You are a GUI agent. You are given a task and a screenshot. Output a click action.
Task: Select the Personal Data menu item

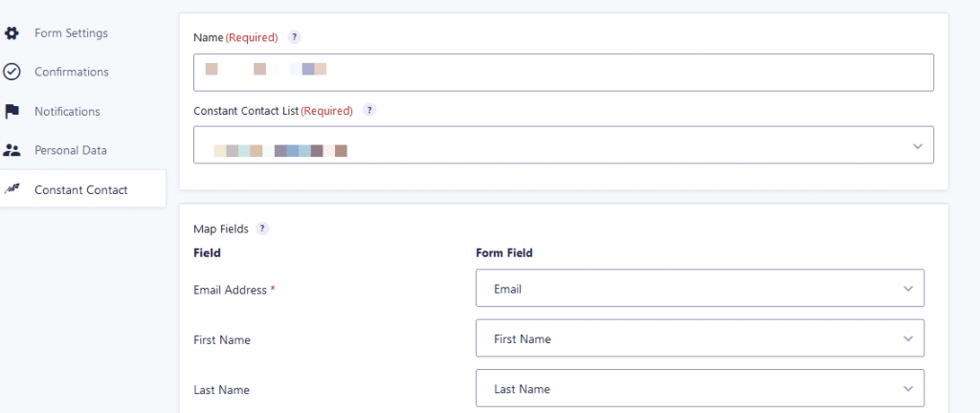pos(71,150)
